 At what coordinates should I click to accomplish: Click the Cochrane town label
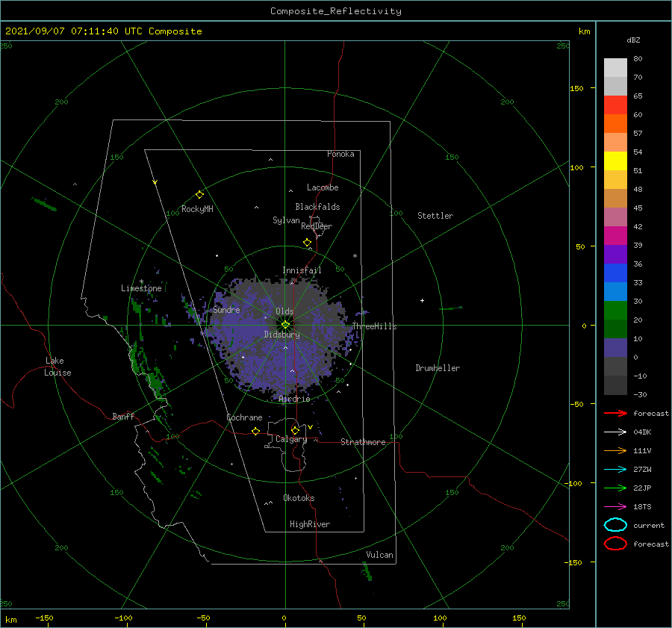[244, 417]
